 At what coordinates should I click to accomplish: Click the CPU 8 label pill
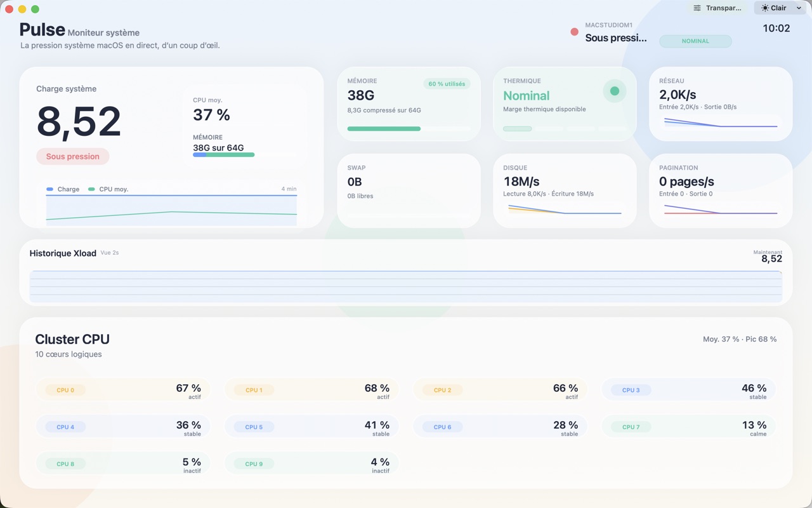point(65,464)
